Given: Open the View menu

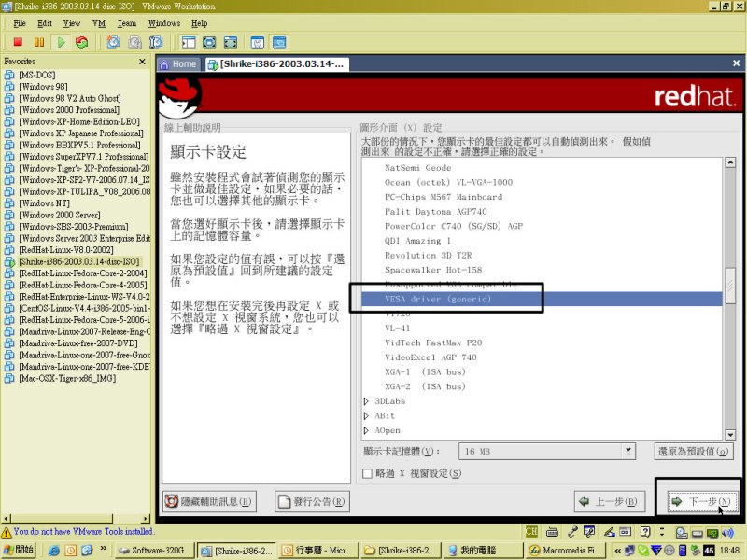Looking at the screenshot, I should 72,23.
